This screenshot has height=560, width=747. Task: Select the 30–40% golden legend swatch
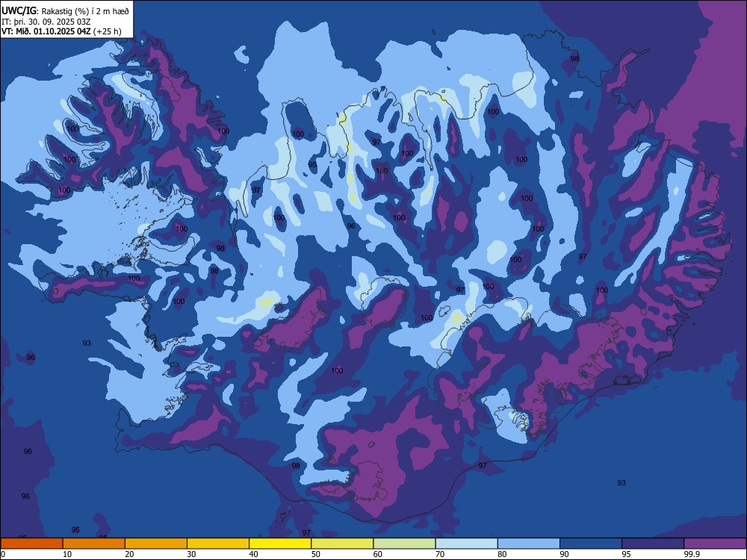(218, 544)
